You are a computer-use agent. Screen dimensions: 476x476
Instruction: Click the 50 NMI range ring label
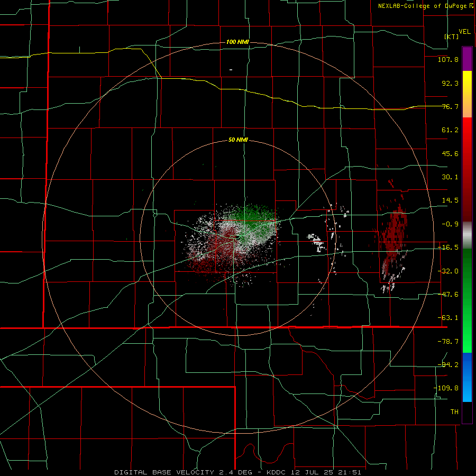pyautogui.click(x=238, y=140)
